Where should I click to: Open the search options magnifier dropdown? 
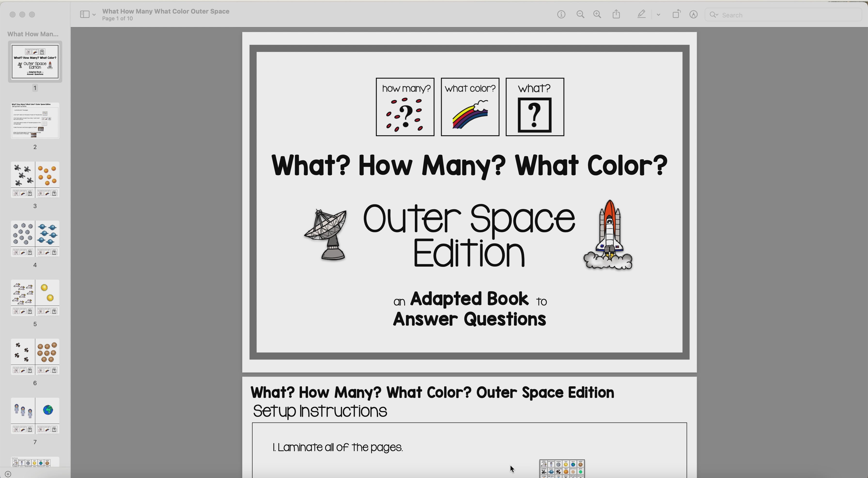[x=714, y=15]
